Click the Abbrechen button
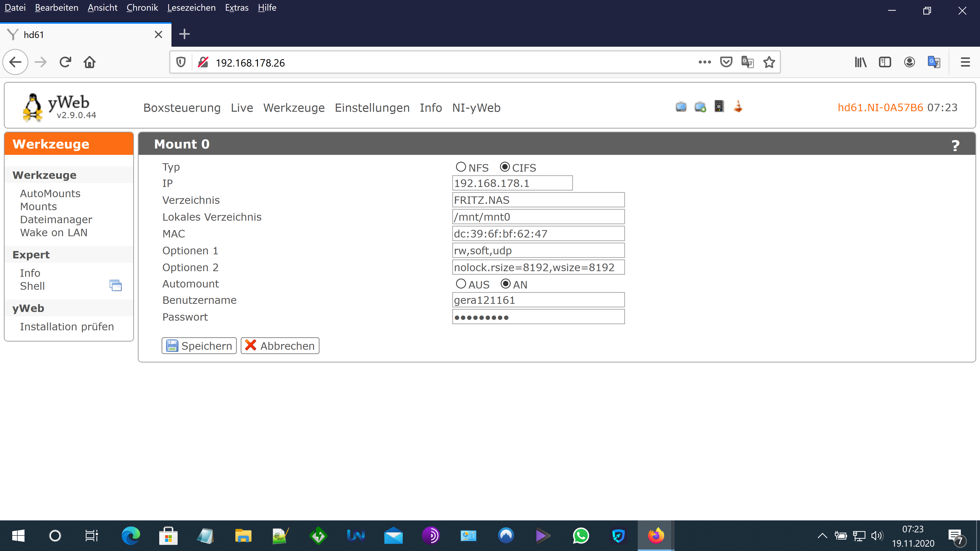This screenshot has width=980, height=551. tap(280, 346)
